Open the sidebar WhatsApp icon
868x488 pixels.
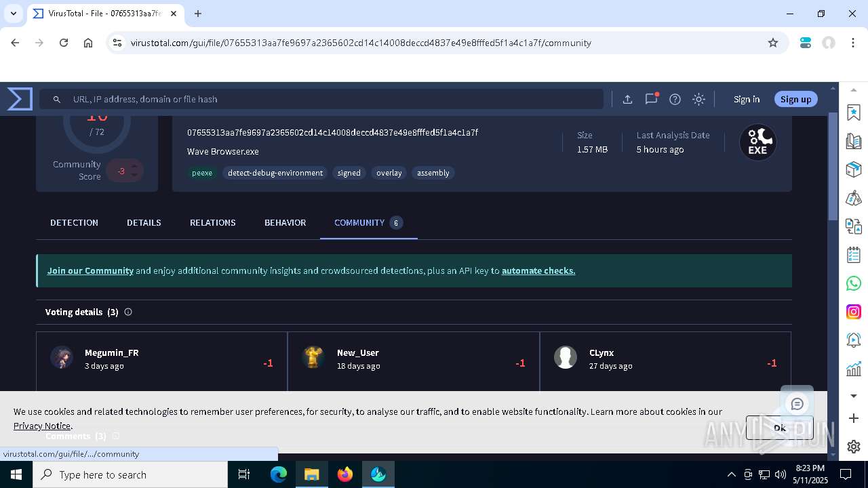(x=854, y=283)
